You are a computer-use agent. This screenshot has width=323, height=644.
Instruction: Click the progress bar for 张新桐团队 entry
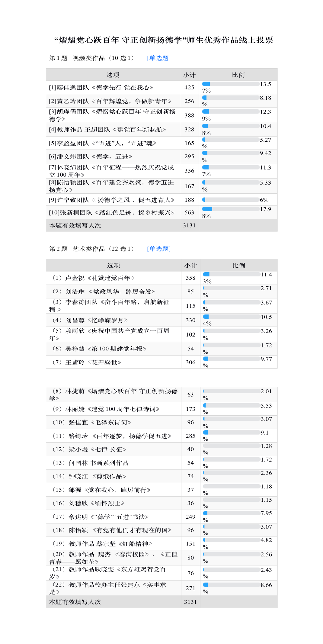231,209
